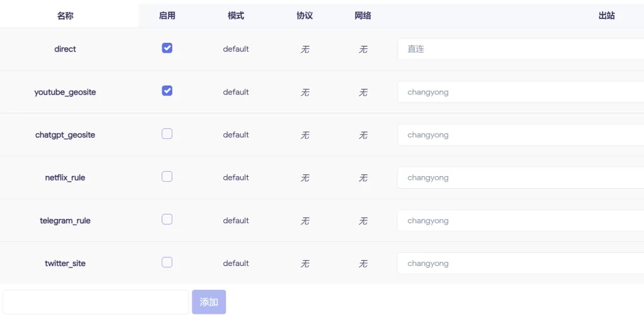644x327 pixels.
Task: Click default mode of twitter_site
Action: (236, 263)
